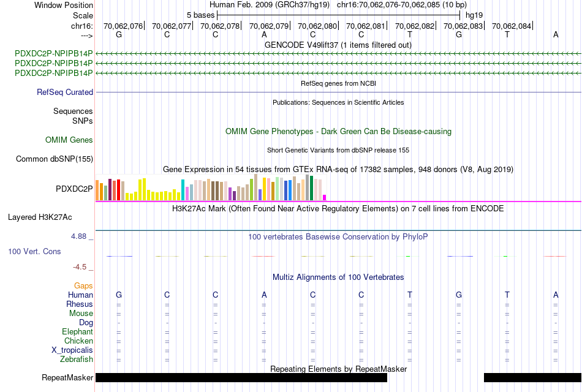Click the Gaps label in Multiz alignment

tap(83, 285)
